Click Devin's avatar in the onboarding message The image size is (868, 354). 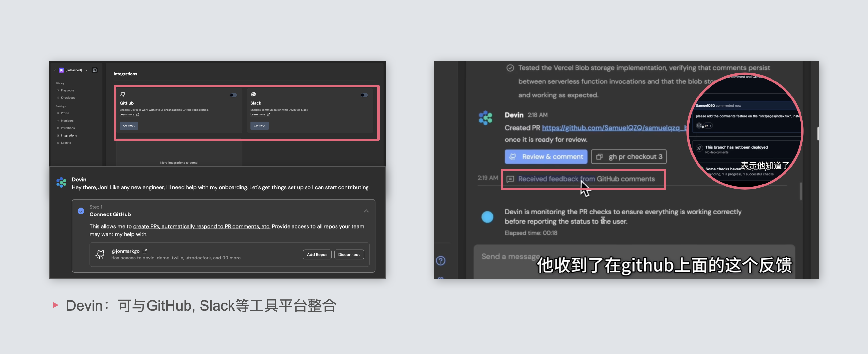(x=61, y=182)
